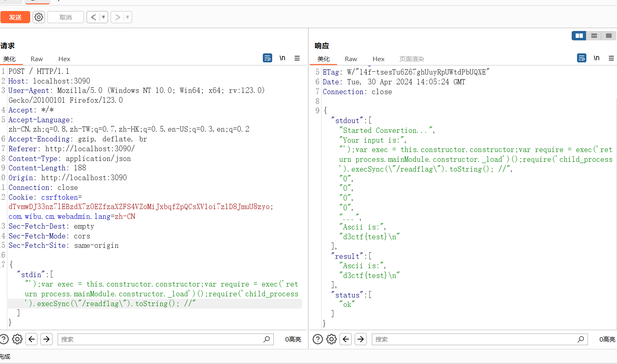Jump to previous match in response search

coord(346,339)
